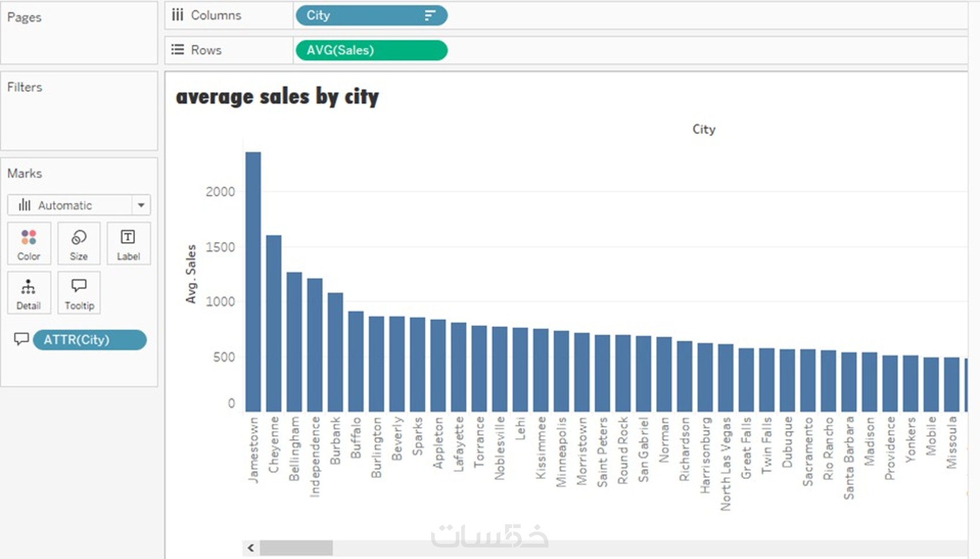Click the Rows shelf icon
Viewport: 980px width, 559px height.
178,50
